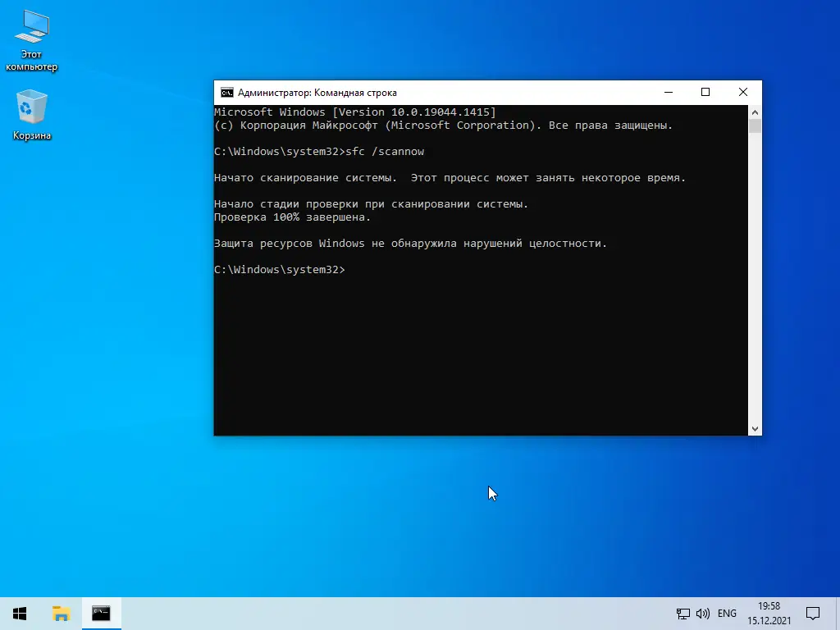Click the 'sfc /scannow' command text

click(x=385, y=152)
